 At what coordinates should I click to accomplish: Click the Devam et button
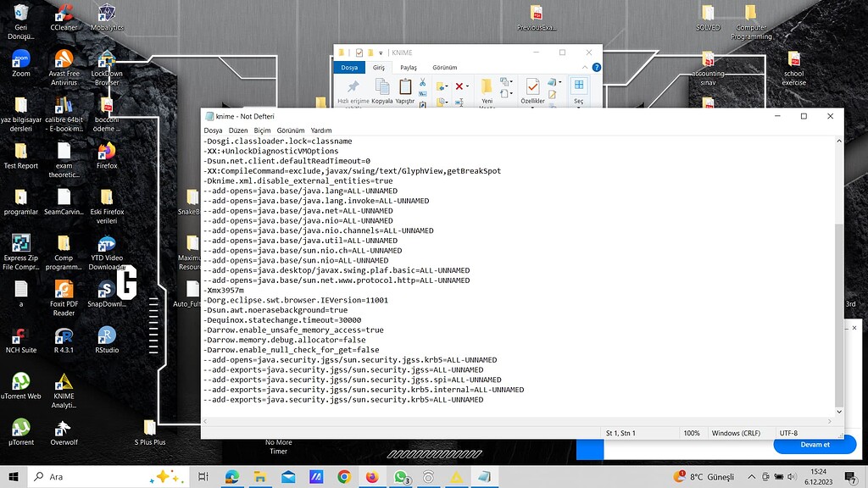click(814, 445)
